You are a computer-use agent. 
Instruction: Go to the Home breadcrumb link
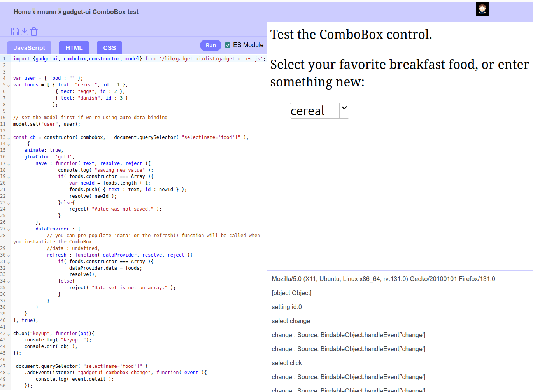tap(22, 12)
